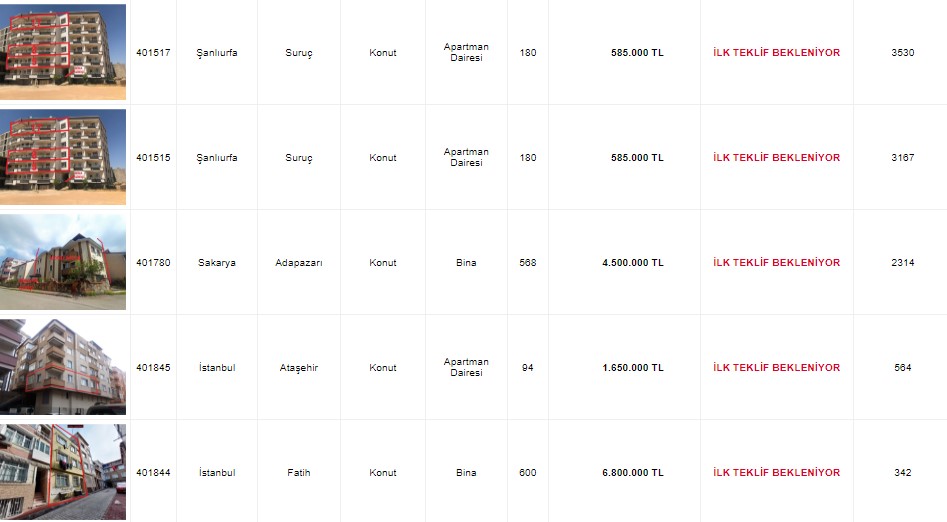Screen dimensions: 947x522
Task: Click the 6.800.000 TL price
Action: pyautogui.click(x=632, y=473)
